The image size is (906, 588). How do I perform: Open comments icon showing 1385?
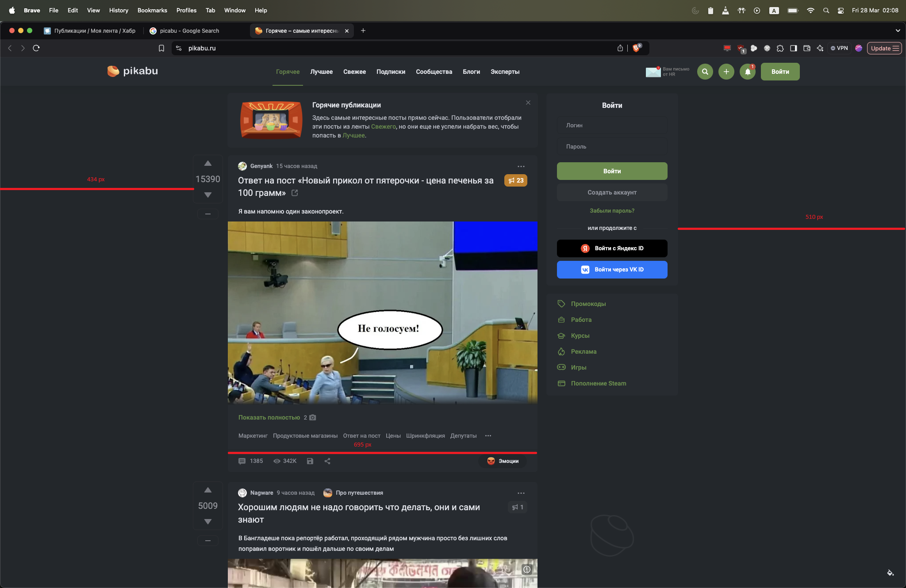pyautogui.click(x=242, y=461)
